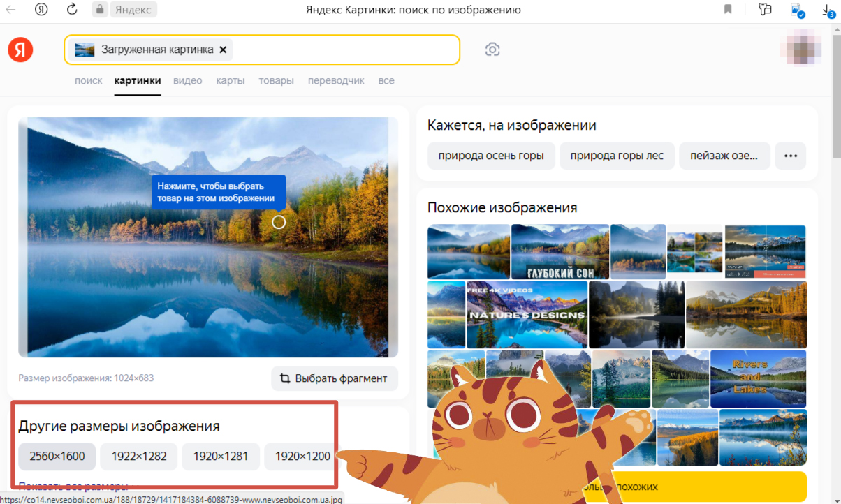Screen dimensions: 841x504
Task: Click the Выбрать фрагмент button
Action: click(334, 378)
